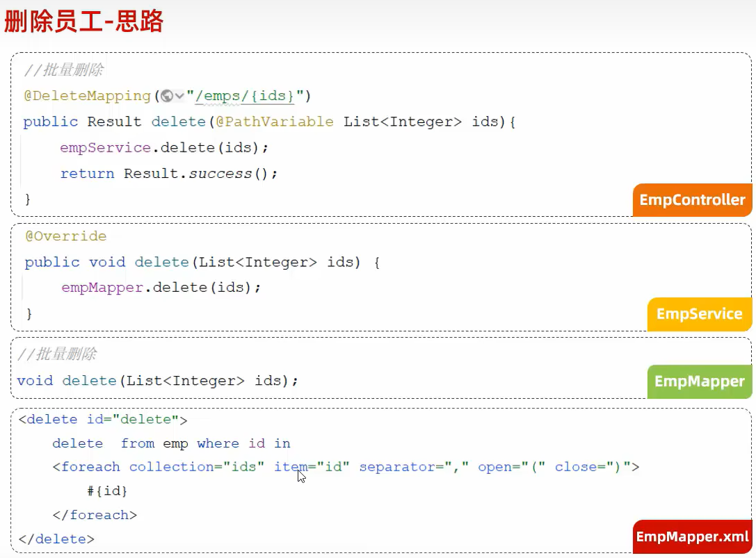The width and height of the screenshot is (756, 558).
Task: Click open="(" attribute
Action: pos(512,467)
